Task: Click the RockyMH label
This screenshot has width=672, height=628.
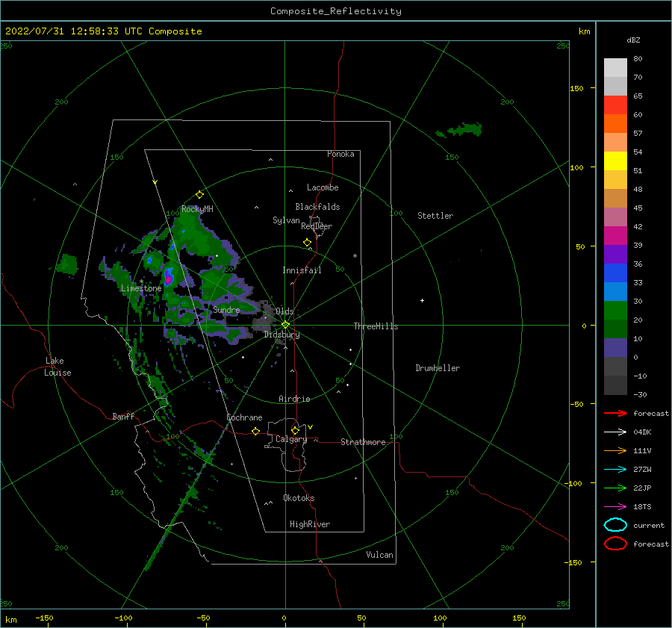Action: (x=197, y=209)
